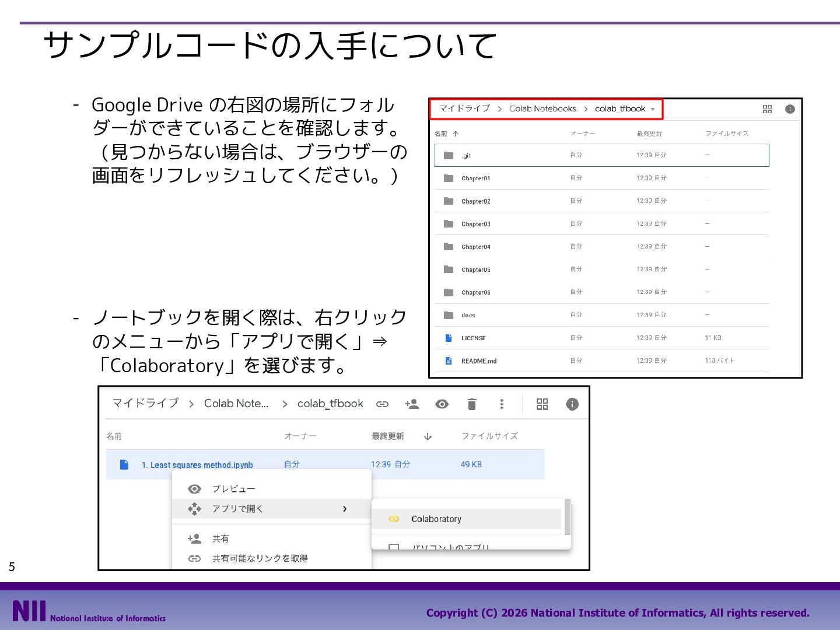Go to マイドライブ in the context-menu screenshot breadcrumb
840x630 pixels.
pyautogui.click(x=145, y=403)
